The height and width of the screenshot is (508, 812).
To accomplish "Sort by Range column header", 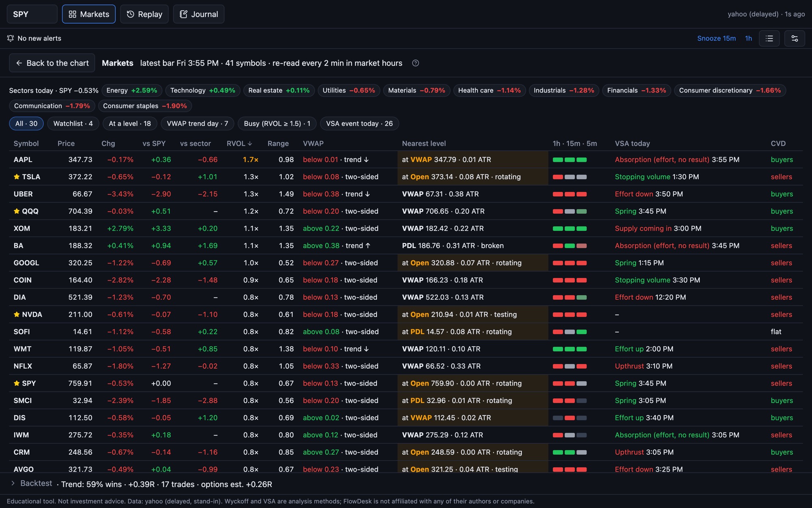I will 278,143.
